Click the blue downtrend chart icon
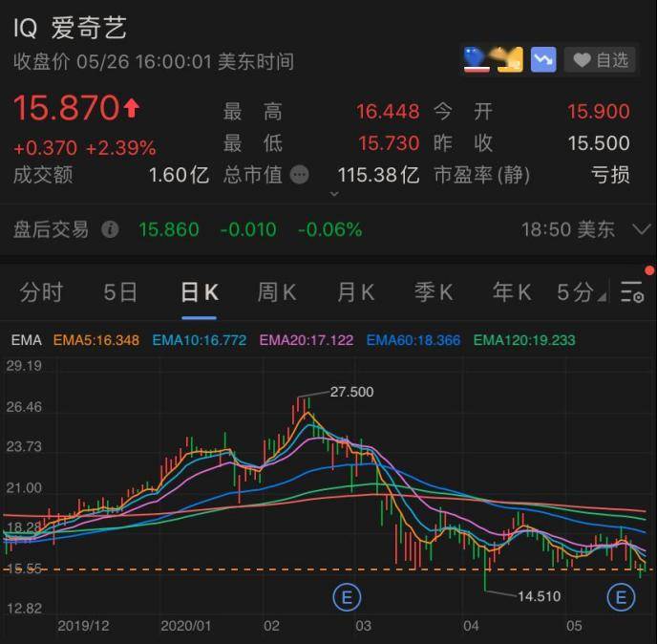This screenshot has width=657, height=644. click(543, 60)
